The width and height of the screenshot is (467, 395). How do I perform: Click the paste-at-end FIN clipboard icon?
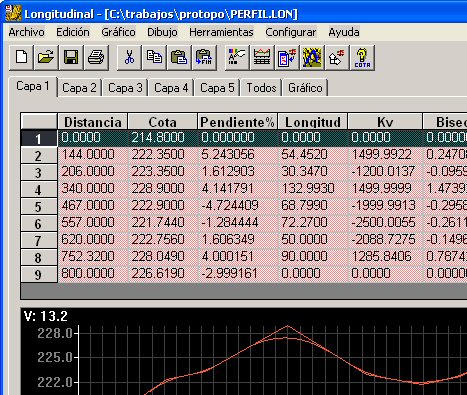[204, 58]
